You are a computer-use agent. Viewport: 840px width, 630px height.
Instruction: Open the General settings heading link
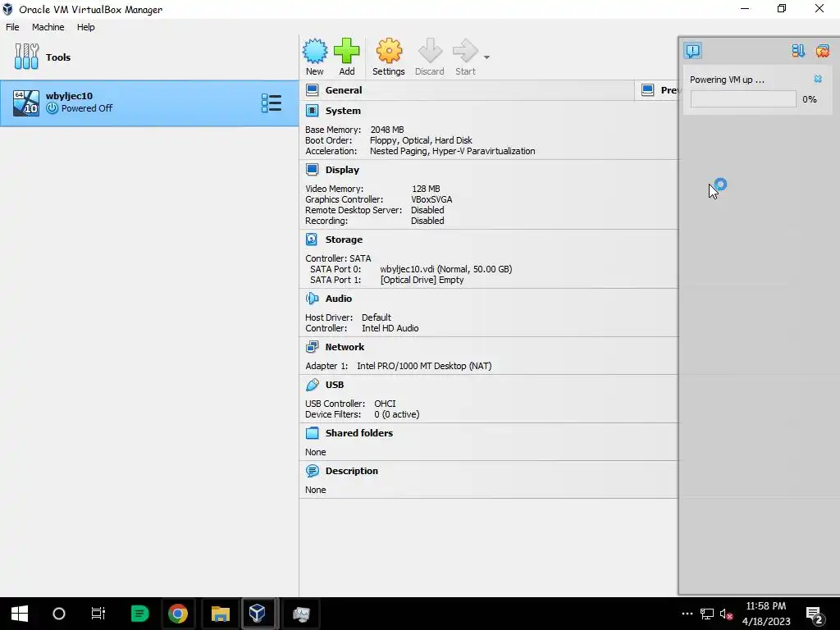(344, 90)
